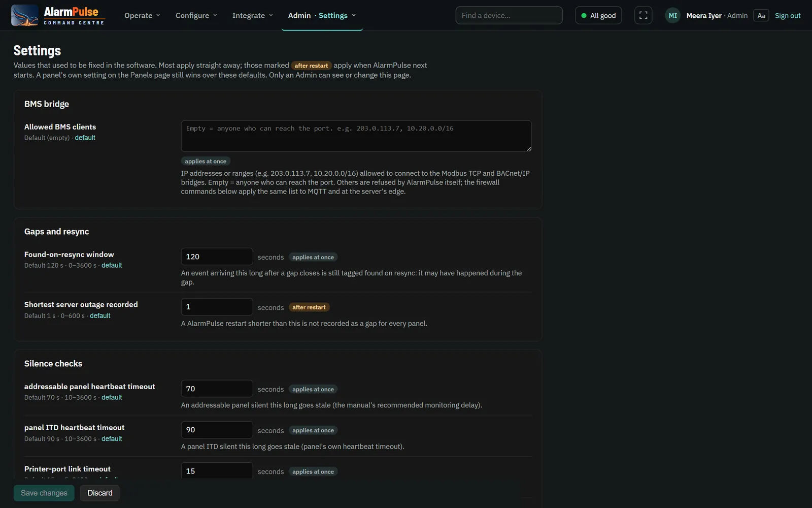Open the Admin · Settings menu
This screenshot has width=812, height=508.
tap(322, 15)
